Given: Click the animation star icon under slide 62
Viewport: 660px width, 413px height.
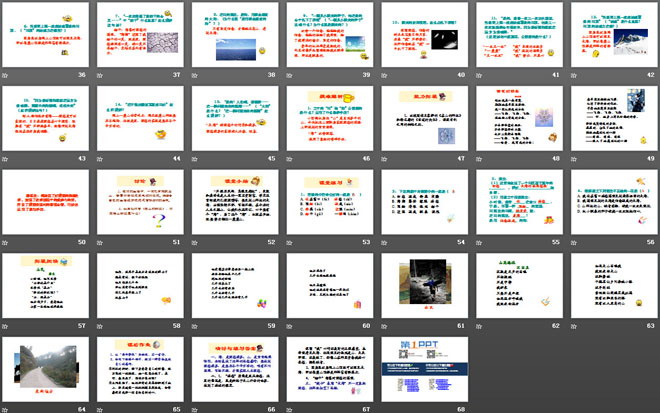Looking at the screenshot, I should click(474, 325).
